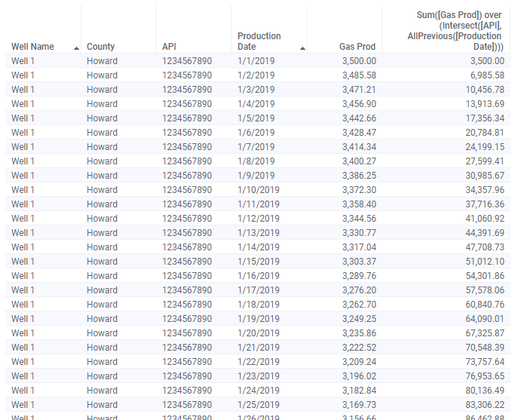Select production date cell 1/12/2019
Image resolution: width=521 pixels, height=420 pixels.
pos(259,219)
